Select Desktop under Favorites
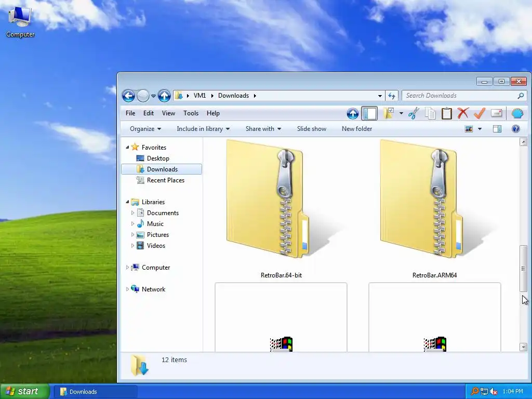Image resolution: width=532 pixels, height=399 pixels. click(x=158, y=158)
